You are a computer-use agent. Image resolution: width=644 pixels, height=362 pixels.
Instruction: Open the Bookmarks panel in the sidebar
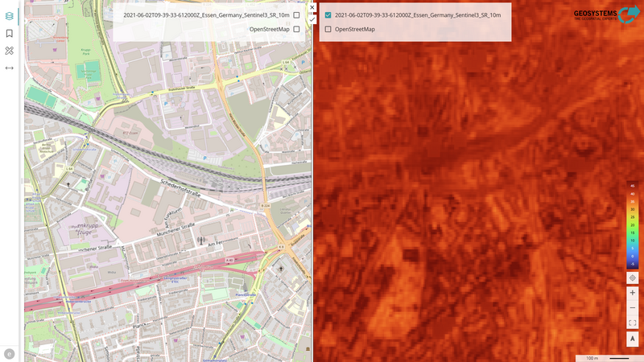tap(10, 33)
